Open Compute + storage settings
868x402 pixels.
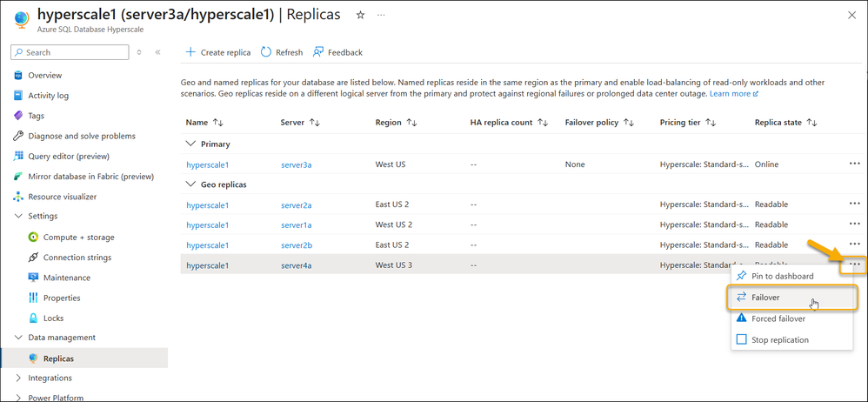78,237
